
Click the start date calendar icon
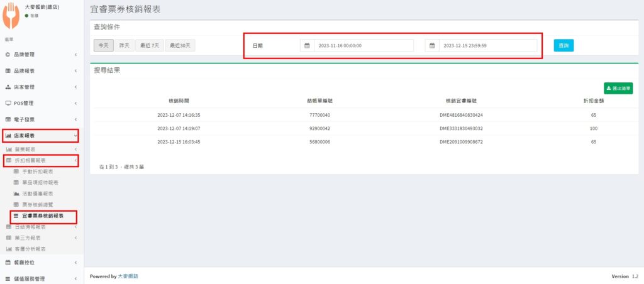pos(307,46)
